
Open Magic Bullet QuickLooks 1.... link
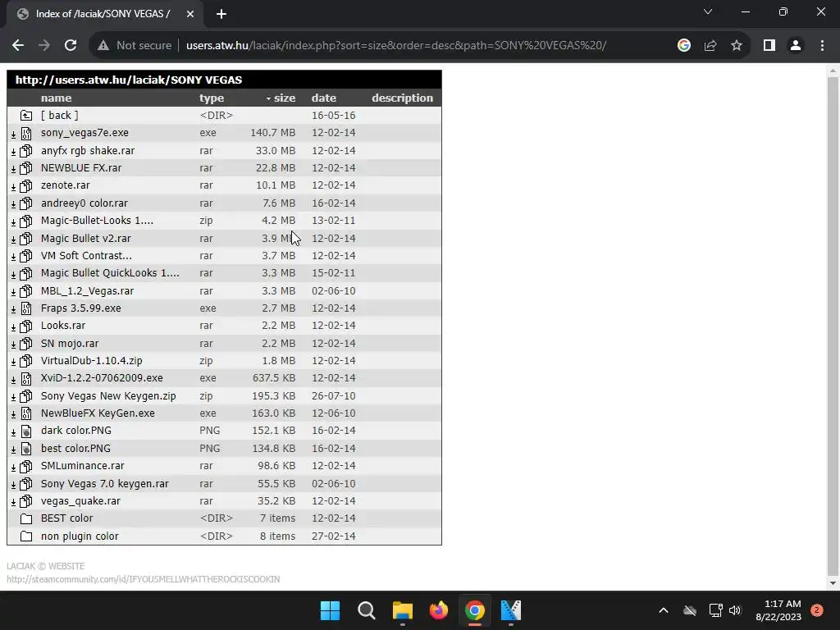pos(110,272)
